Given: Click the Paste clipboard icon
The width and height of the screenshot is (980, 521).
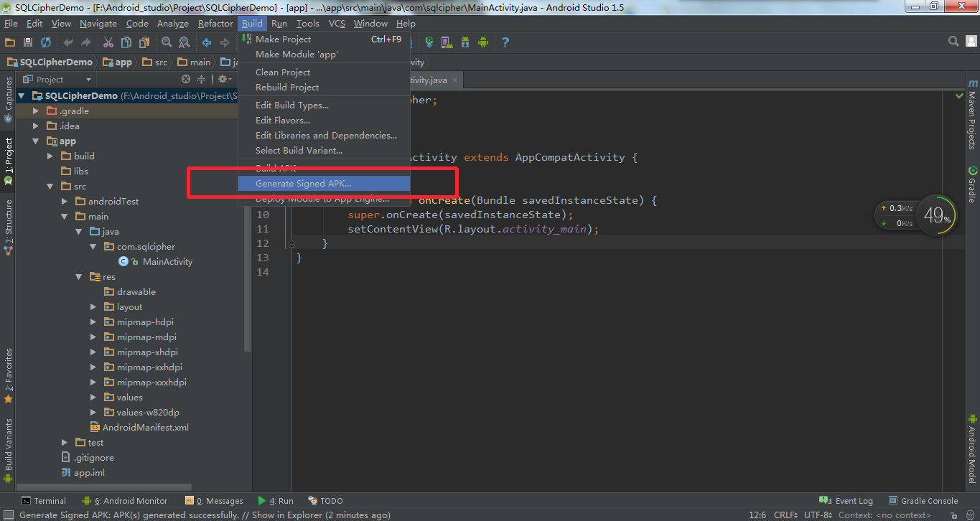Looking at the screenshot, I should pos(144,42).
